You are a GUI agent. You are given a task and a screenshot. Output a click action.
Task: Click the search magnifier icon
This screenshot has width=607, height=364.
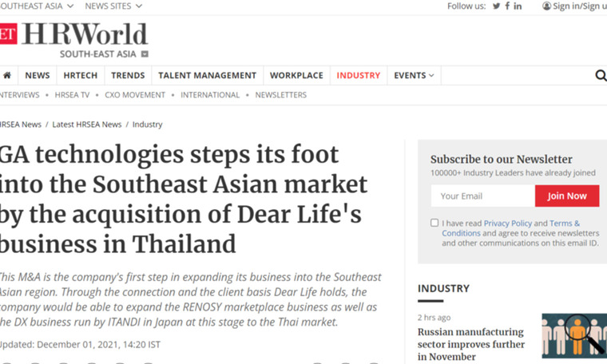(x=601, y=76)
